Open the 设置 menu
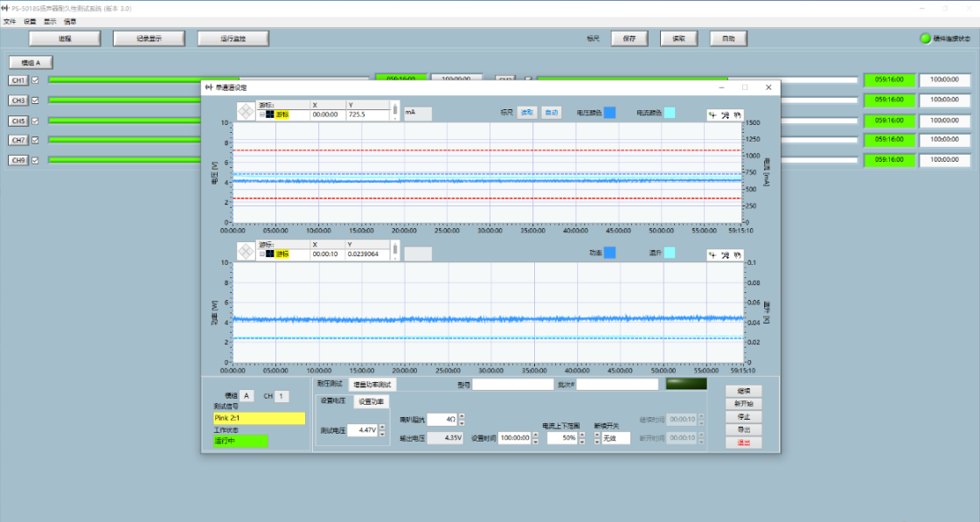Image resolution: width=980 pixels, height=522 pixels. (30, 22)
